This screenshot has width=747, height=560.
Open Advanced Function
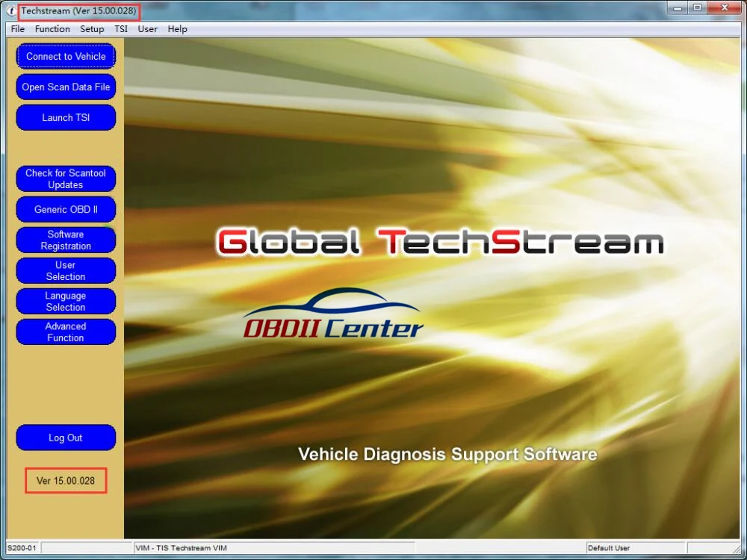pyautogui.click(x=66, y=332)
